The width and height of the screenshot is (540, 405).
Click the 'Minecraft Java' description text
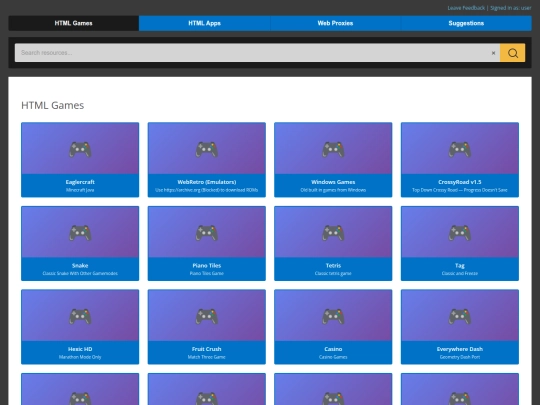80,190
